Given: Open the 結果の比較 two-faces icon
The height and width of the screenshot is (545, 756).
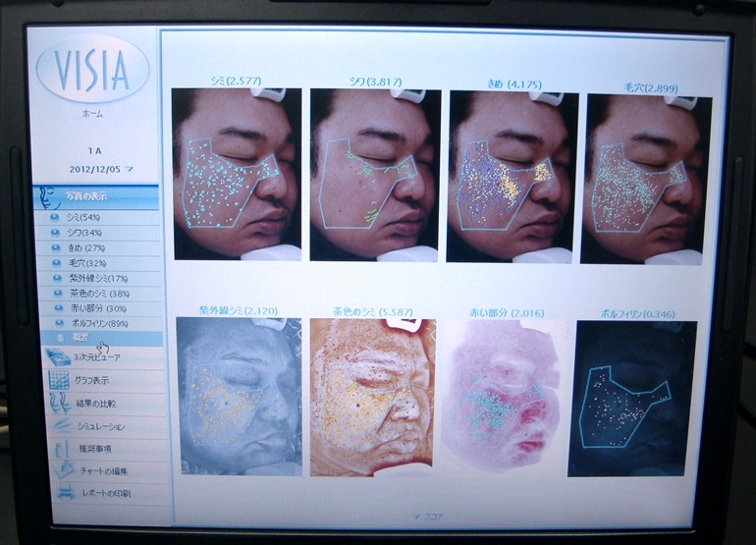Looking at the screenshot, I should 60,404.
